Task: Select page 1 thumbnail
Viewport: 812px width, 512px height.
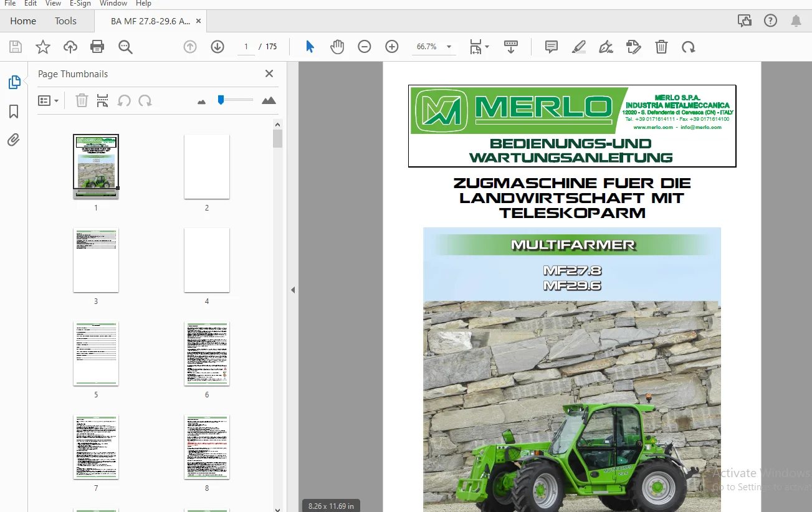Action: click(x=96, y=166)
